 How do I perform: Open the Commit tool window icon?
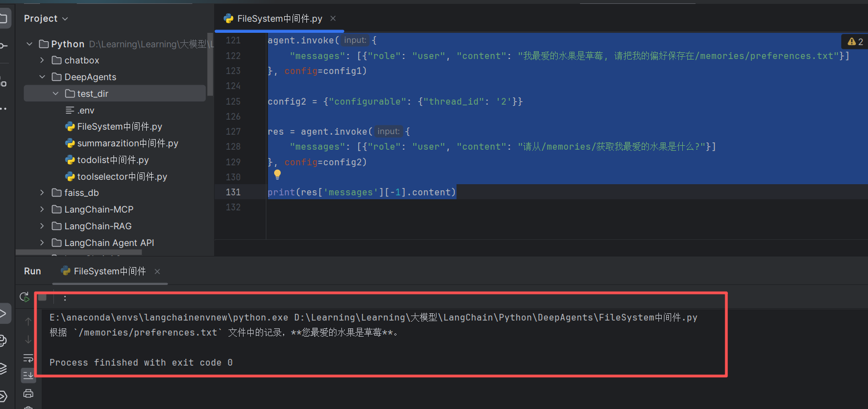(3, 46)
